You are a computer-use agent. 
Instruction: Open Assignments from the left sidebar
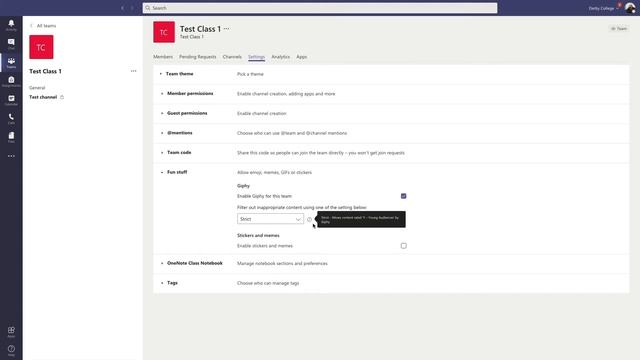click(11, 81)
